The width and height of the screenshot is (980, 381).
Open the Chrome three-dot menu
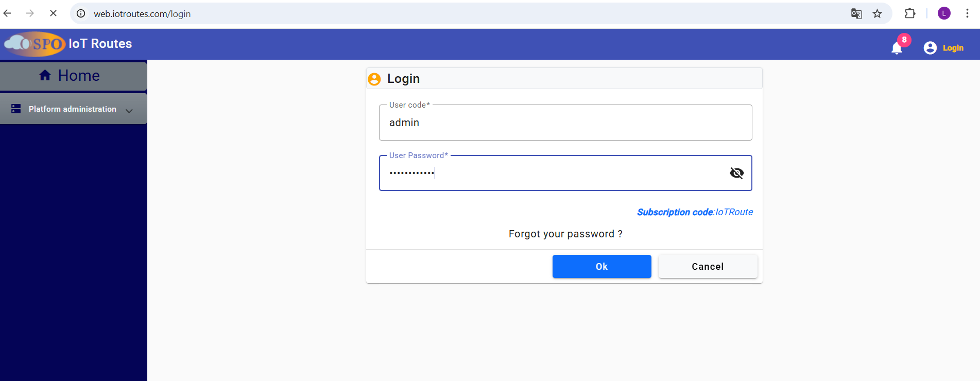[x=967, y=14]
